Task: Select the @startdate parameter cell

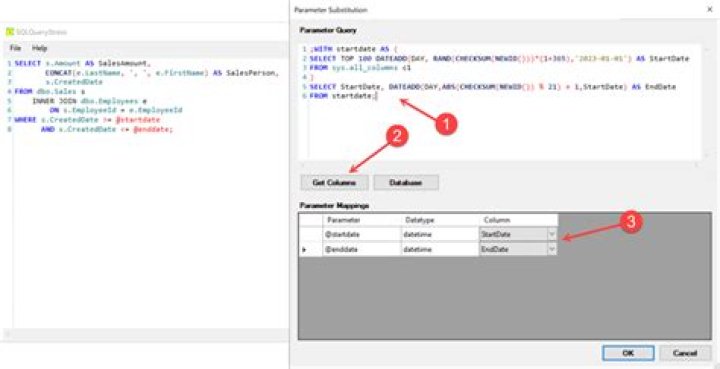Action: (x=361, y=235)
